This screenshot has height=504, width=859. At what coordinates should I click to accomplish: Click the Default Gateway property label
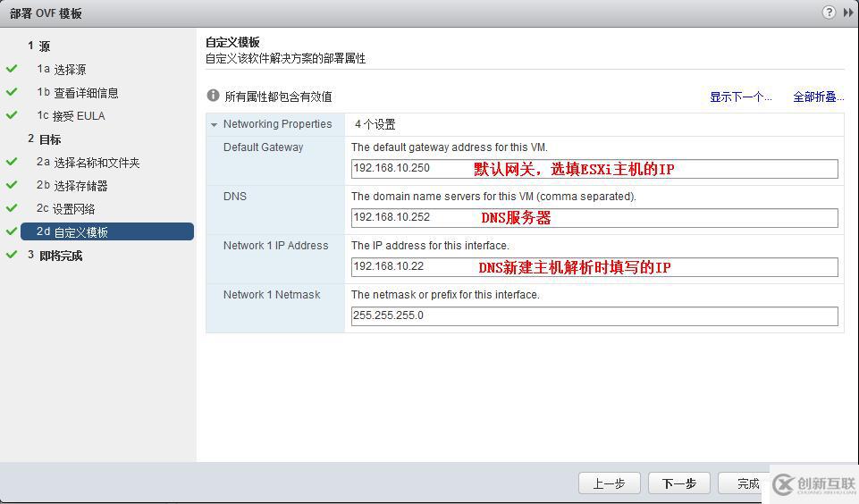click(263, 147)
